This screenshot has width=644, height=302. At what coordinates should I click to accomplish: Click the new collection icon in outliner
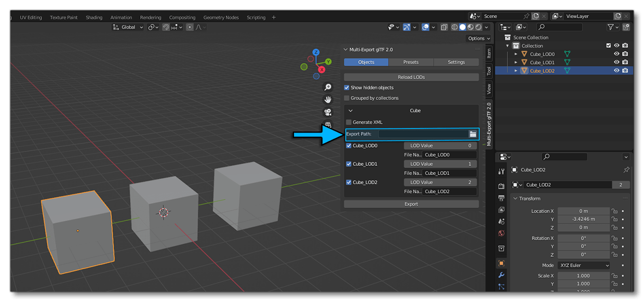coord(626,27)
